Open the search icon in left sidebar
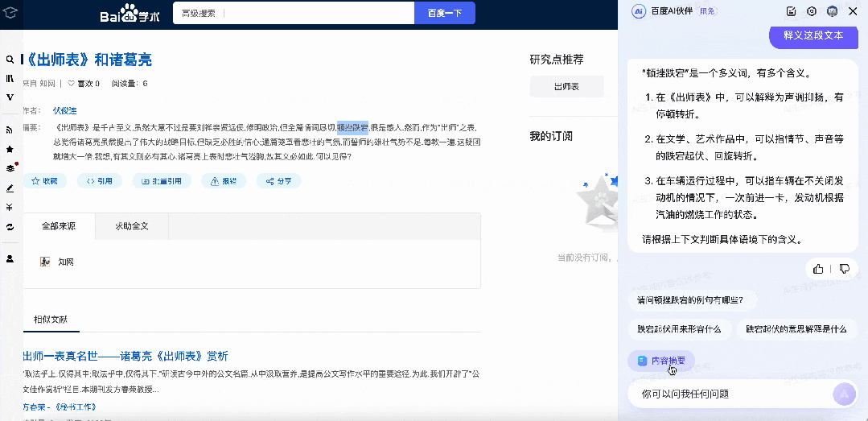This screenshot has height=421, width=868. tap(10, 60)
